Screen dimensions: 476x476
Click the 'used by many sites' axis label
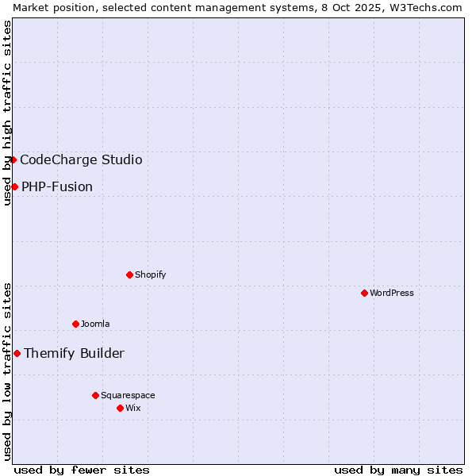click(x=398, y=470)
